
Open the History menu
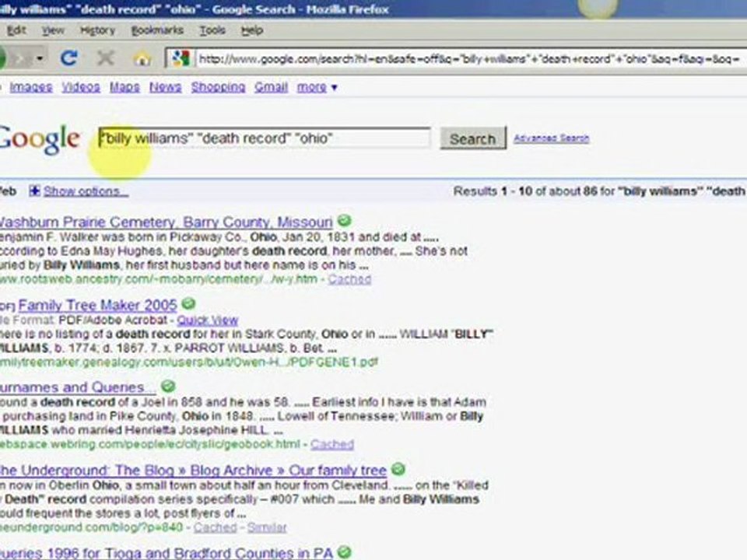click(98, 30)
